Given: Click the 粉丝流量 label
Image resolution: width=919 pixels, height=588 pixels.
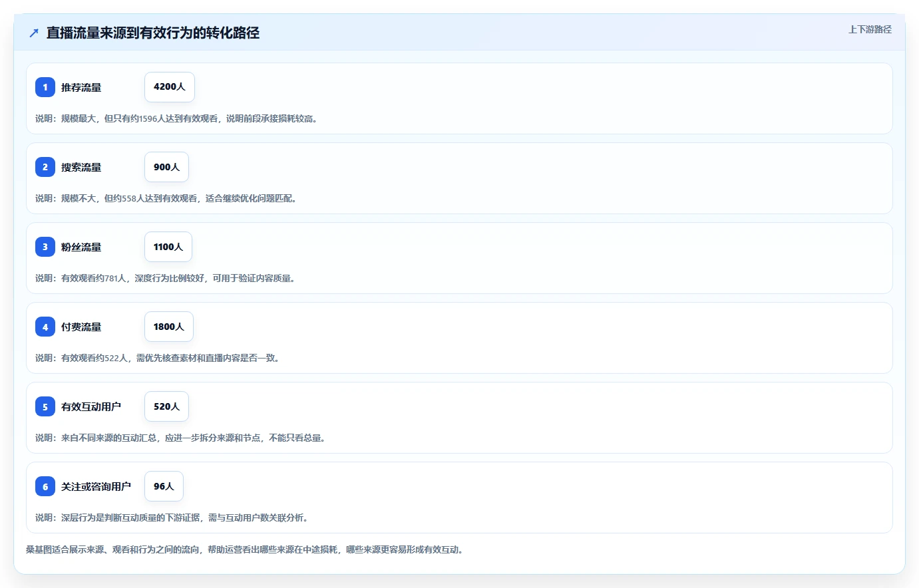Looking at the screenshot, I should (x=81, y=247).
